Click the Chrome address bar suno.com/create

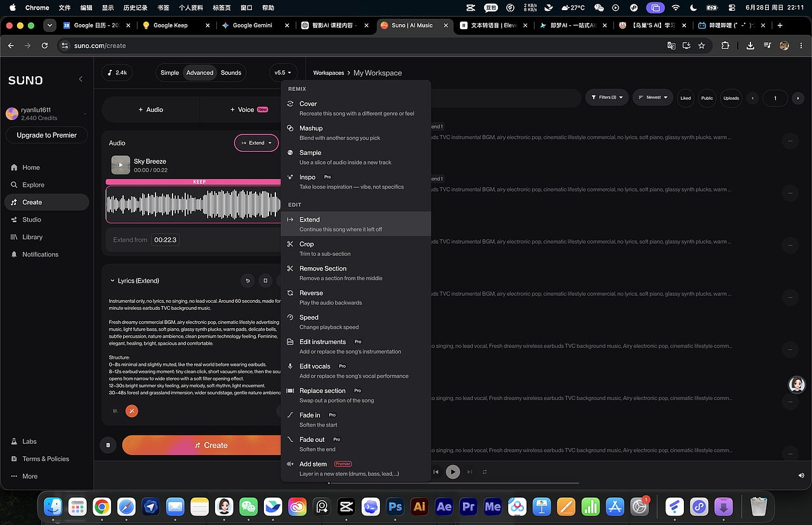coord(362,46)
